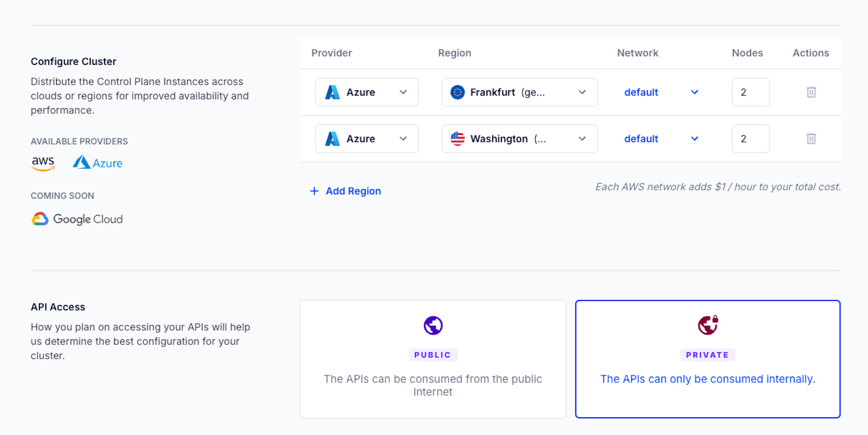This screenshot has height=435, width=868.
Task: Click the Private globe lock icon
Action: 708,325
